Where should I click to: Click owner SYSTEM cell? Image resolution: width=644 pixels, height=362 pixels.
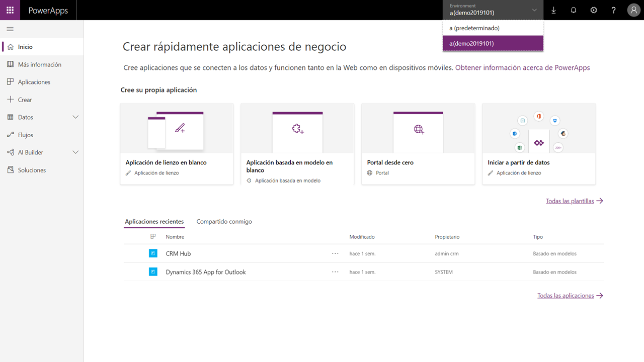tap(444, 272)
